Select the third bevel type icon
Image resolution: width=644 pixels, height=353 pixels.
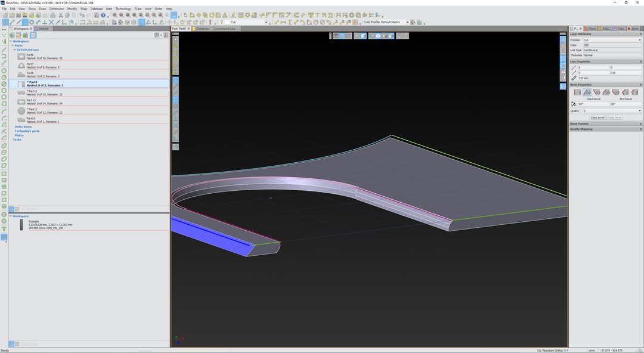click(x=597, y=92)
